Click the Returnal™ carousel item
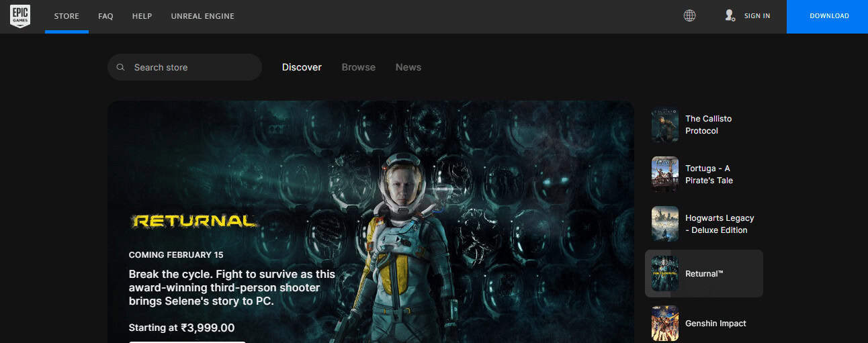This screenshot has height=343, width=868. (704, 274)
